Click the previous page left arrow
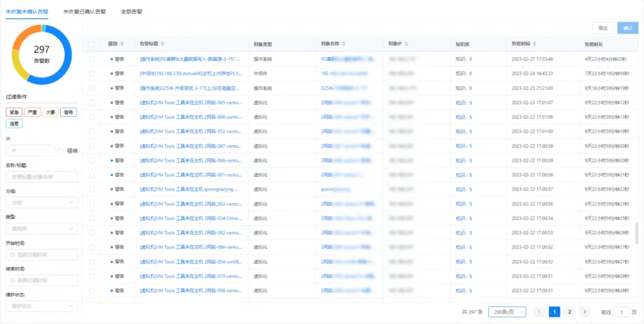This screenshot has height=324, width=644. pyautogui.click(x=539, y=311)
